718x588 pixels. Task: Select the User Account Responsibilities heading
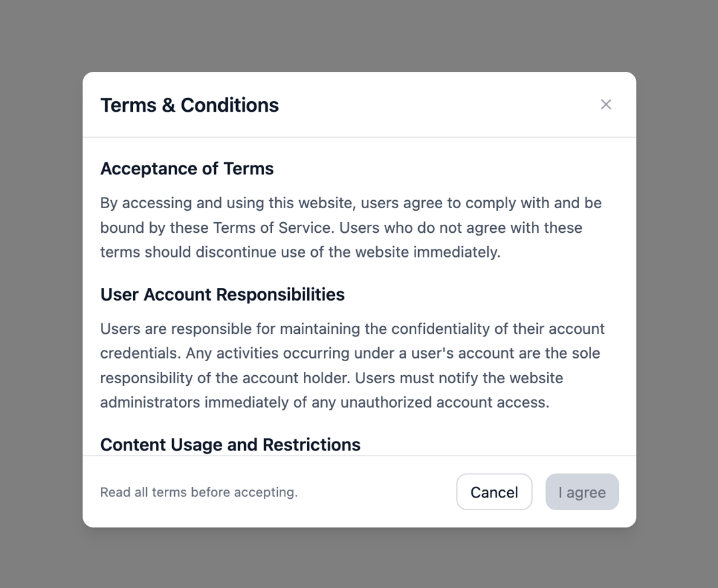point(223,295)
